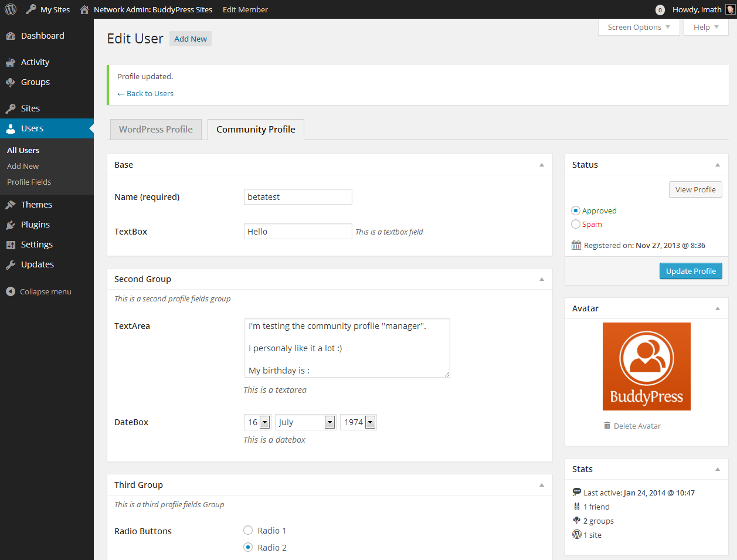Screen dimensions: 737x560
Task: Open Groups via its sidebar icon
Action: coord(11,82)
